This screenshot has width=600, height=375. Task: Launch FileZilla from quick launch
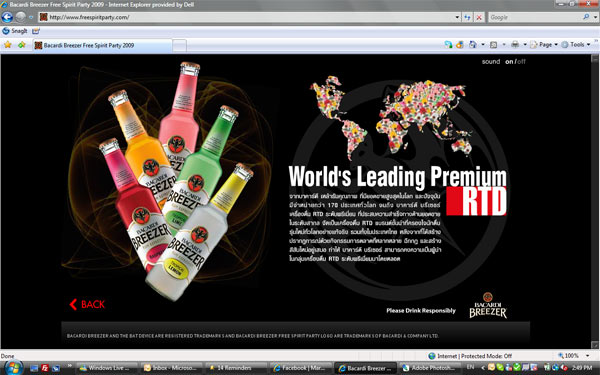tap(45, 368)
